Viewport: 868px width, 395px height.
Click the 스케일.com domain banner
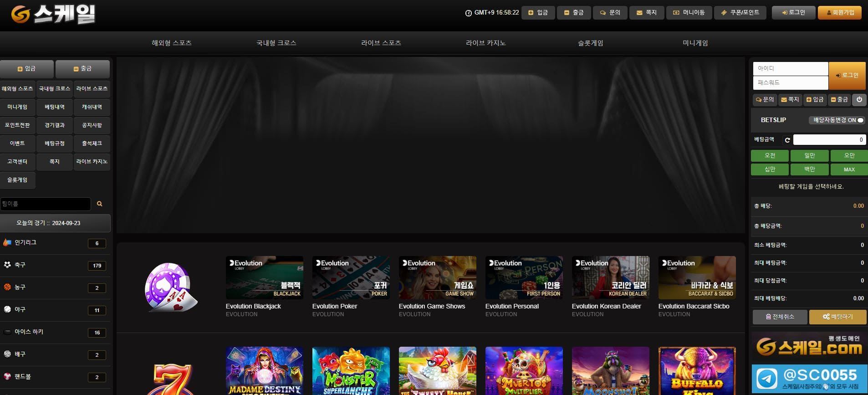click(x=809, y=347)
